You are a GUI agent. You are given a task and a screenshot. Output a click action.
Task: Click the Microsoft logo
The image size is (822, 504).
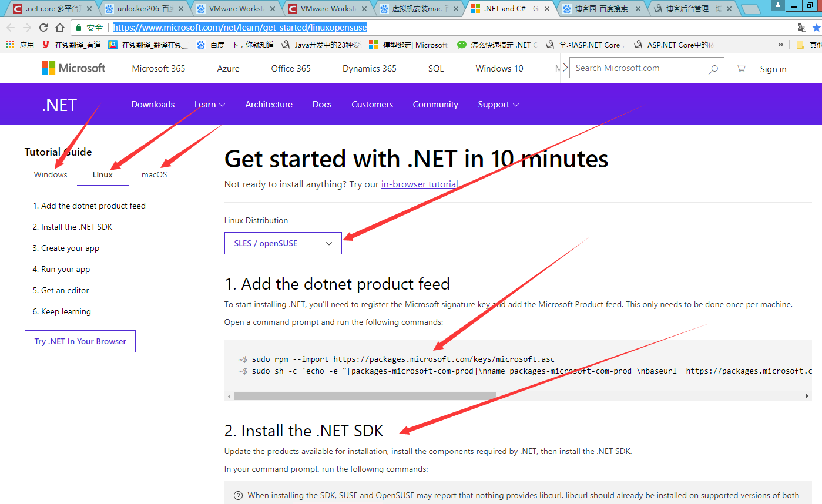pos(73,68)
